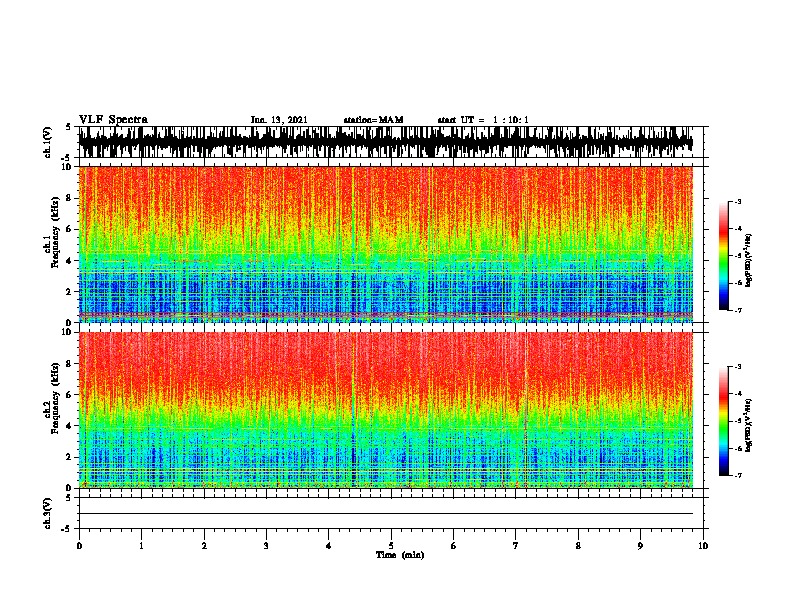Click the "Time (min)" axis title
The height and width of the screenshot is (612, 792).
(x=400, y=555)
